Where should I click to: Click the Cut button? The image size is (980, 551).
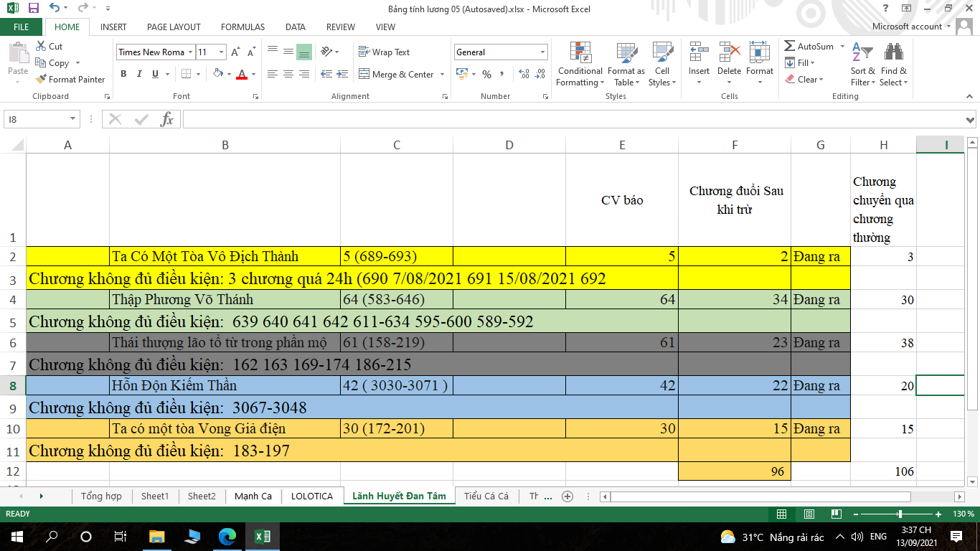pyautogui.click(x=49, y=47)
